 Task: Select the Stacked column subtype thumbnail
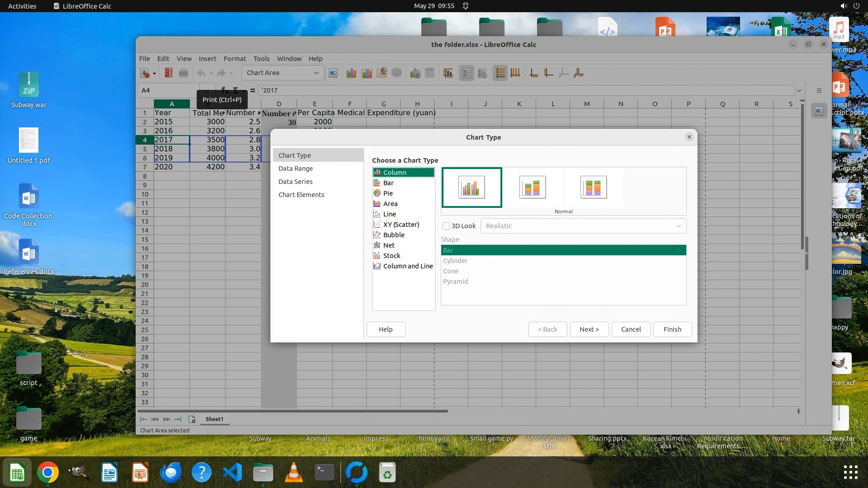[532, 188]
